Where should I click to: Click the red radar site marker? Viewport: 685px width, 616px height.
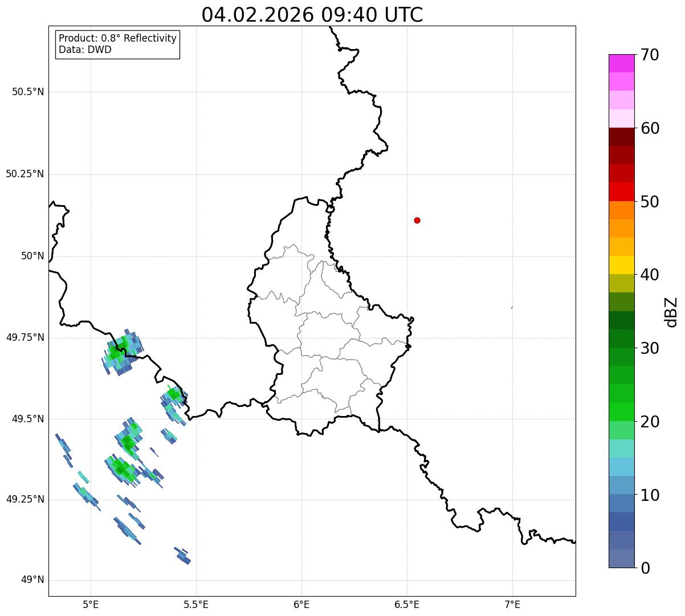[x=417, y=220]
